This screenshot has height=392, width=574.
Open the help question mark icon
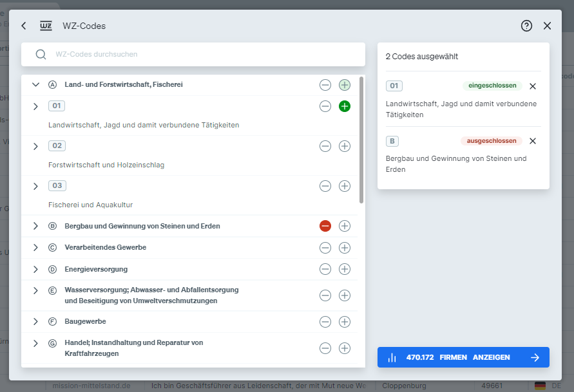tap(526, 26)
